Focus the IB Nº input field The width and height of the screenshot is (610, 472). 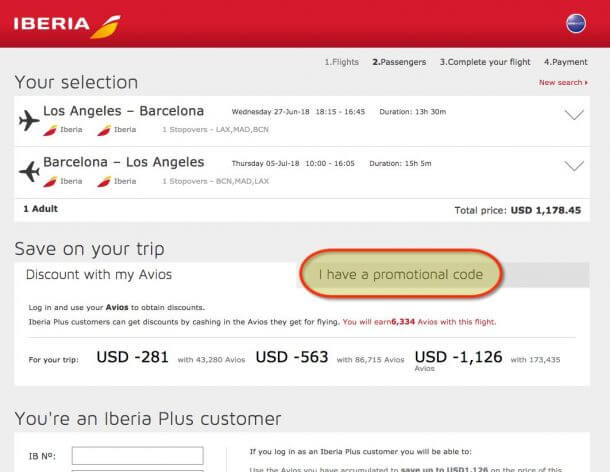(x=137, y=456)
